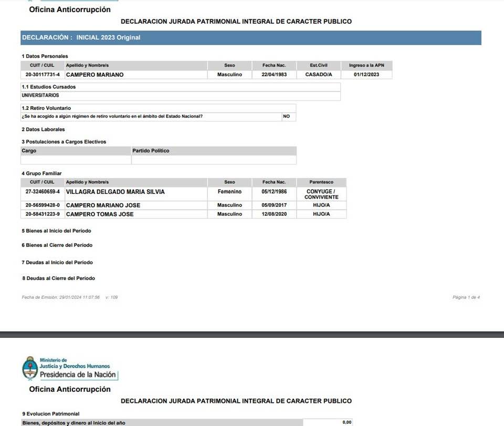Click 7 Deudas al Inicio del Período
Viewport: 504px width, 426px height.
(57, 263)
